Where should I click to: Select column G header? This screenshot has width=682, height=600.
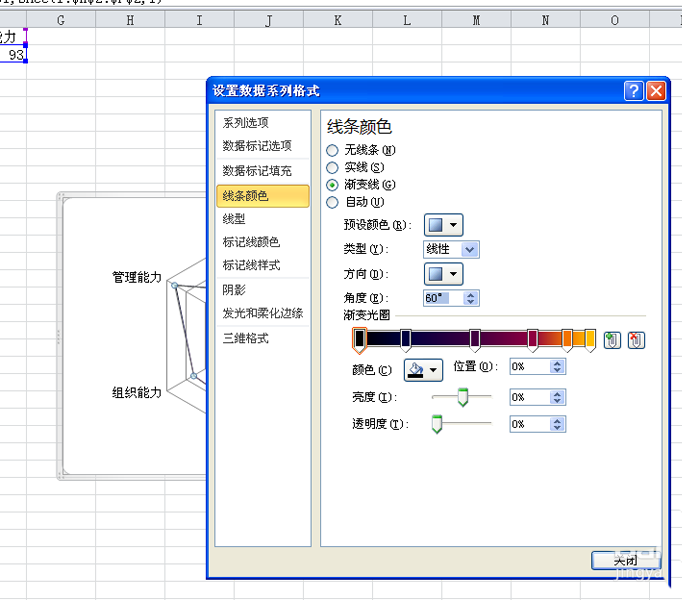pyautogui.click(x=61, y=20)
